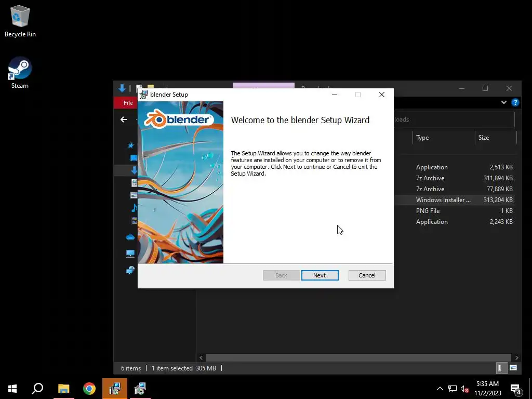The width and height of the screenshot is (532, 399).
Task: Open OneDrive cloud icon in sidebar
Action: coord(130,237)
